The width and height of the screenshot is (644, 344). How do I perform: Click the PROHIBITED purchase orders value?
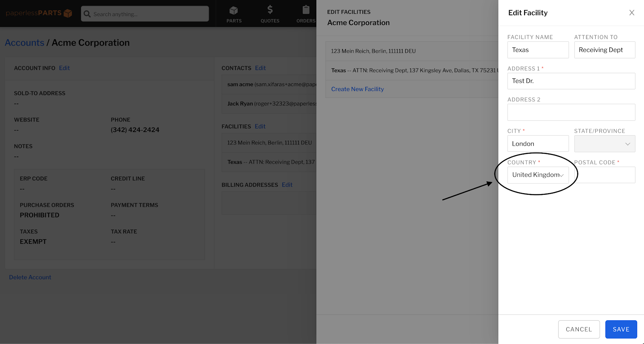point(39,215)
